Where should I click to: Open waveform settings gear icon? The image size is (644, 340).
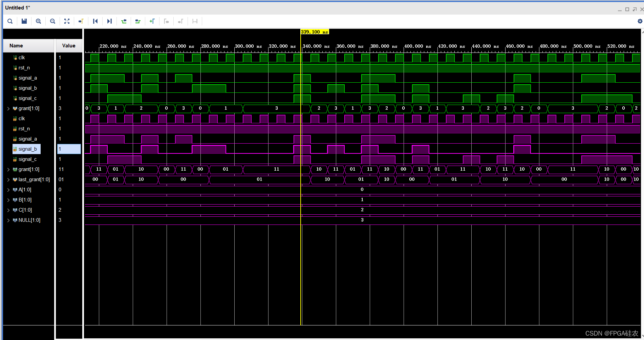point(640,21)
